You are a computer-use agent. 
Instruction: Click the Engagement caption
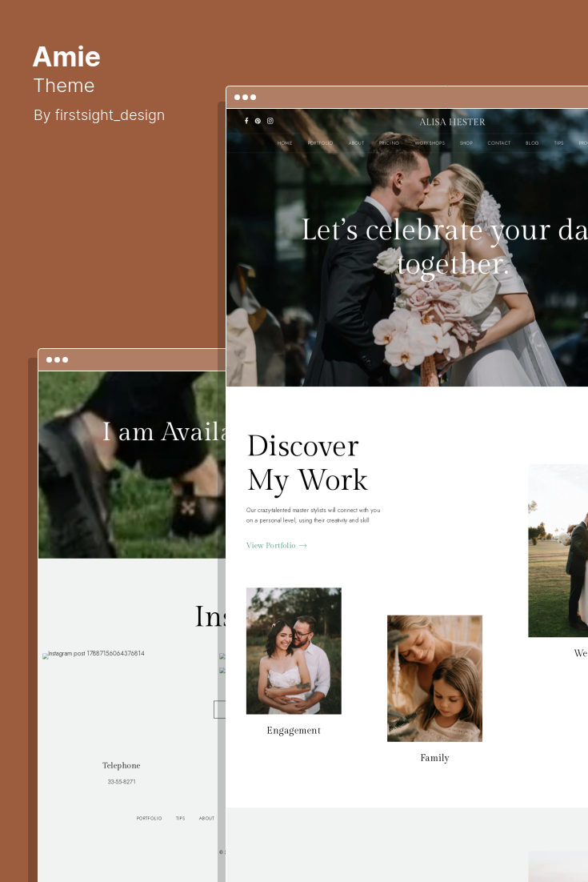(294, 731)
